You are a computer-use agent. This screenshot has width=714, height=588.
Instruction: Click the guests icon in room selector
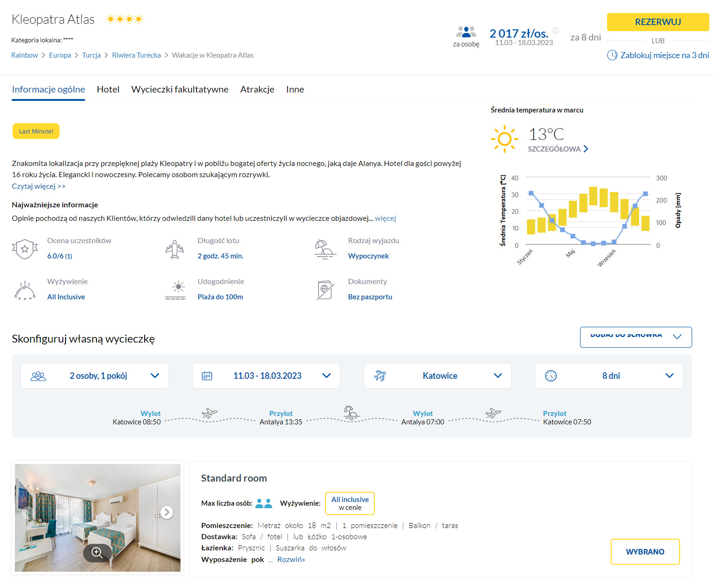click(38, 376)
